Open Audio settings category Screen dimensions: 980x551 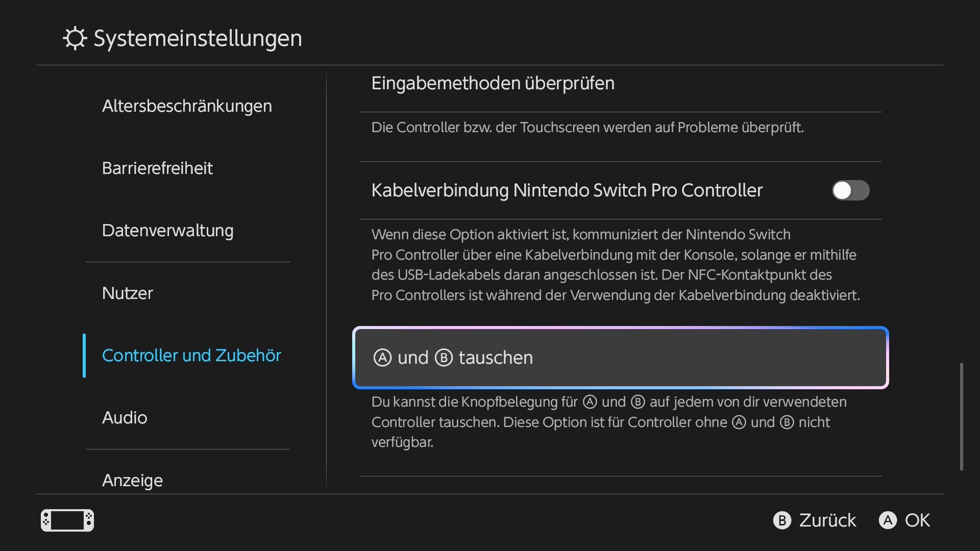(x=125, y=418)
